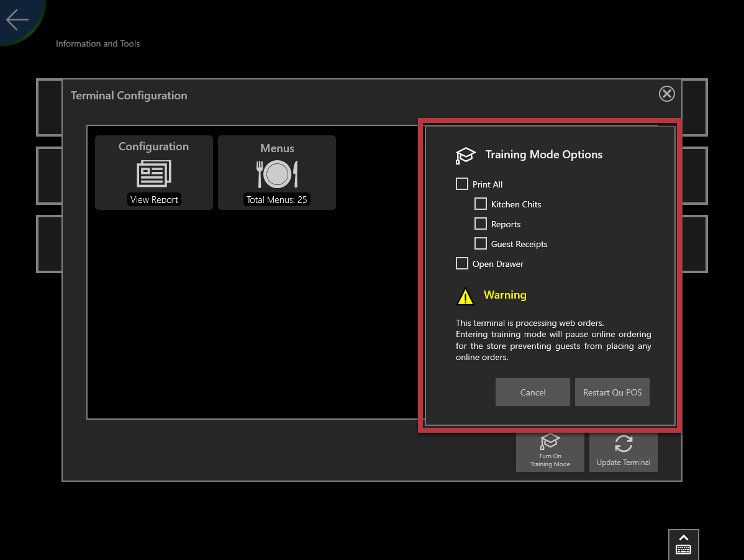
Task: Click the Terminal Configuration title text
Action: (129, 96)
